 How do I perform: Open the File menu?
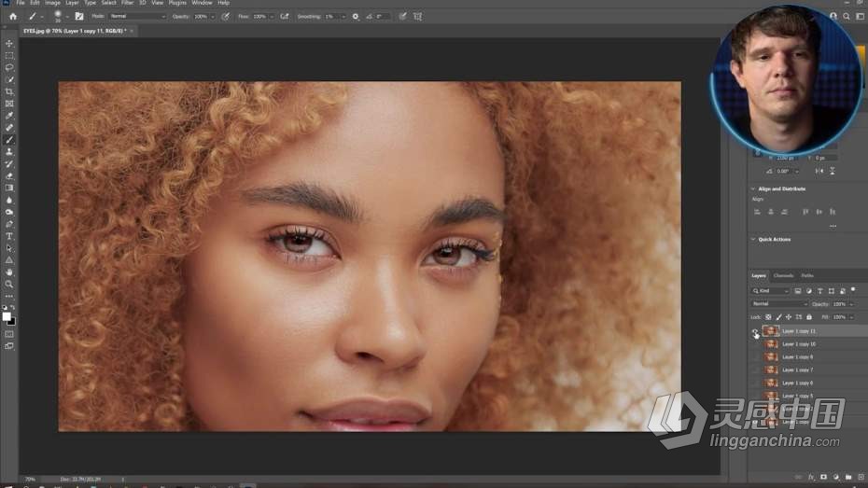point(20,3)
